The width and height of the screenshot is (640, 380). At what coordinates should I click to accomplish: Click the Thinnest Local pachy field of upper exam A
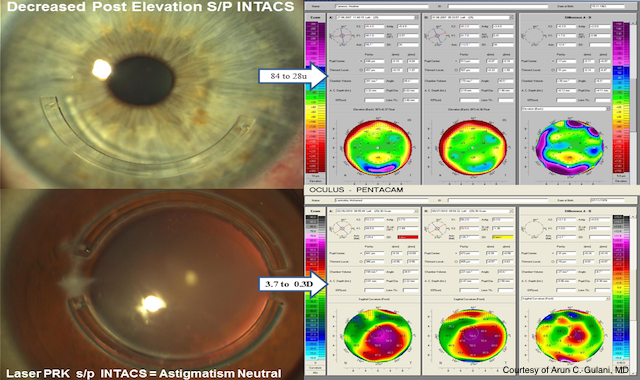(x=374, y=70)
